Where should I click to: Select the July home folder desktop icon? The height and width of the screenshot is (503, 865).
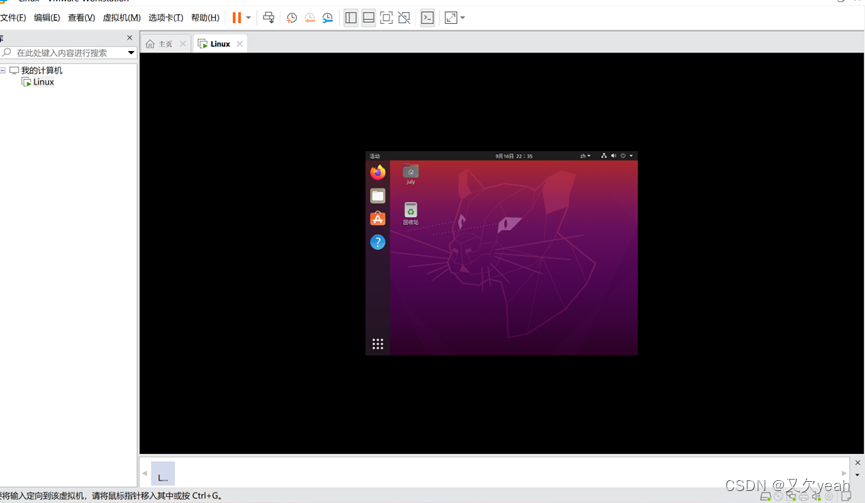click(x=410, y=174)
